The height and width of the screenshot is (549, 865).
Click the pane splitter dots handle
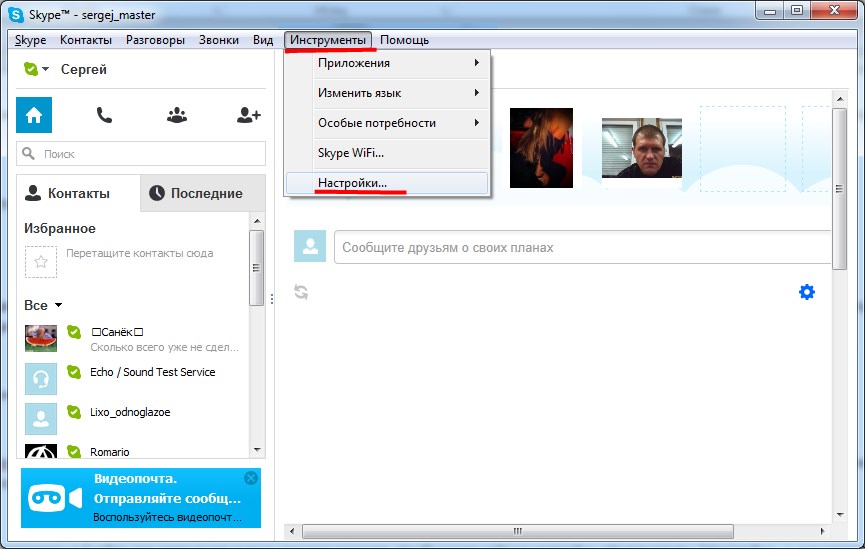tap(272, 299)
